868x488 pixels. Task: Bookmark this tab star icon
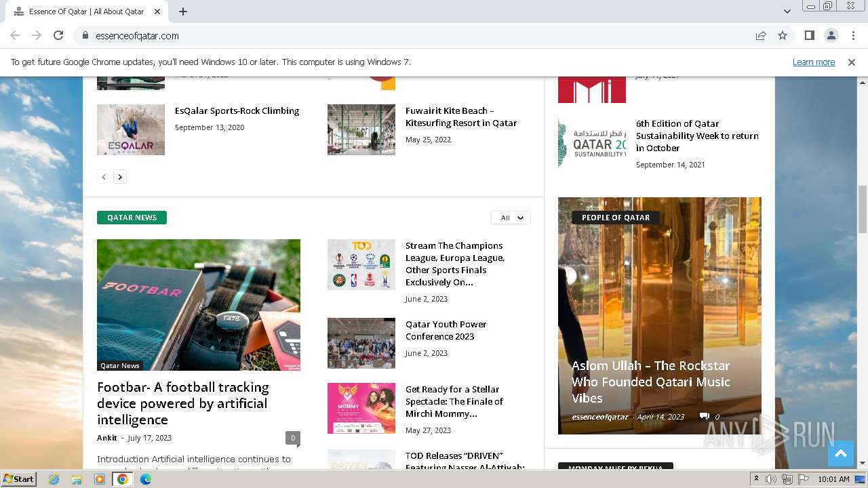coord(783,35)
